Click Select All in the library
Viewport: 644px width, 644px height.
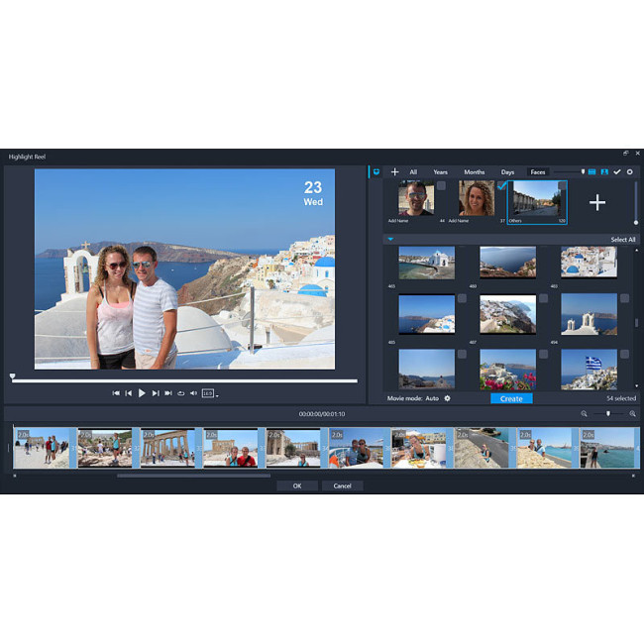coord(622,240)
